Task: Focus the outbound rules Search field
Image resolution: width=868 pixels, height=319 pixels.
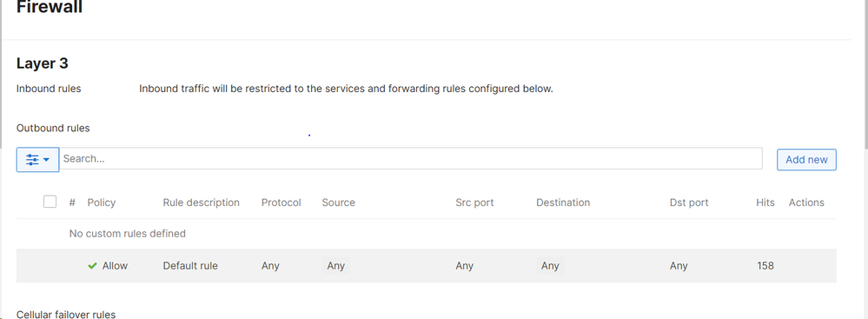Action: click(411, 158)
